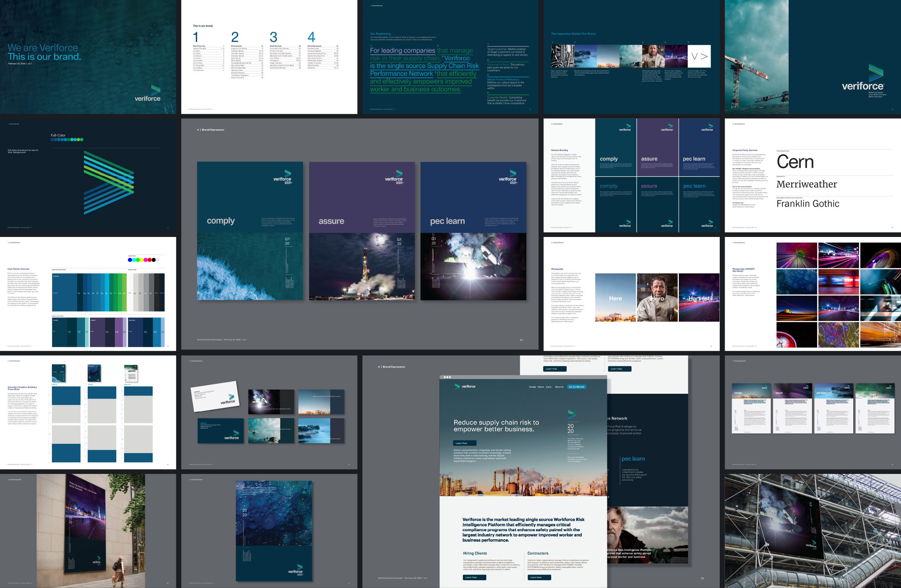This screenshot has width=901, height=588.
Task: Click Learn How under the hero headline
Action: [x=464, y=443]
